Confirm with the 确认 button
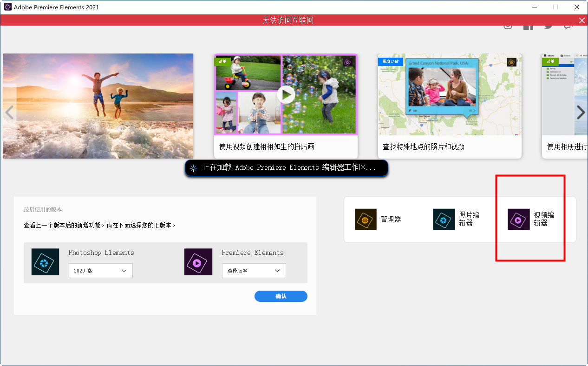 click(281, 296)
